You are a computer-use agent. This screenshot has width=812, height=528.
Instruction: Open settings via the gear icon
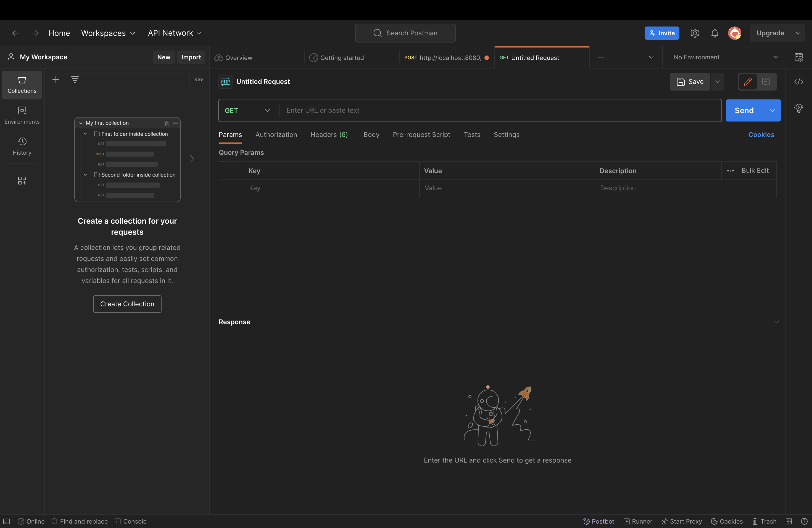[x=695, y=33]
